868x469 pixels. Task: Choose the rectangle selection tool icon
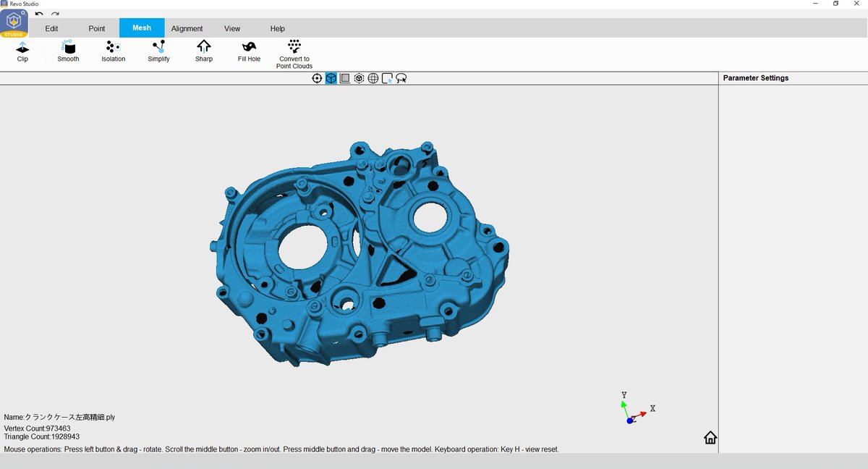387,78
